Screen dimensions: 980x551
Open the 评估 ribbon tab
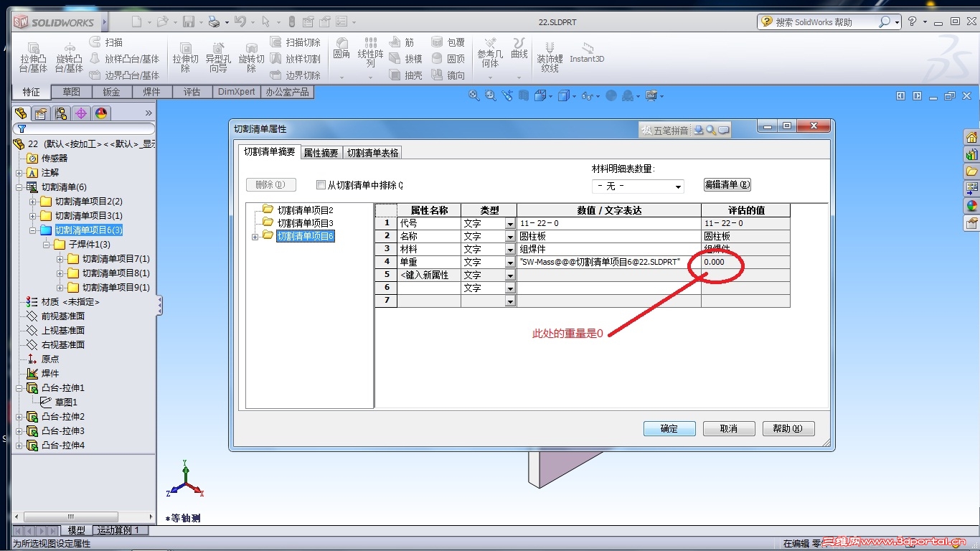(192, 92)
